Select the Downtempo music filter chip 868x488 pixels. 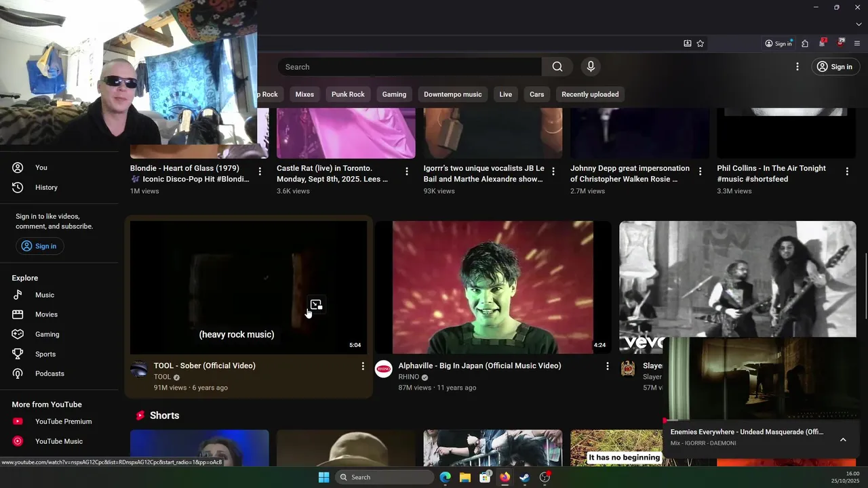452,94
